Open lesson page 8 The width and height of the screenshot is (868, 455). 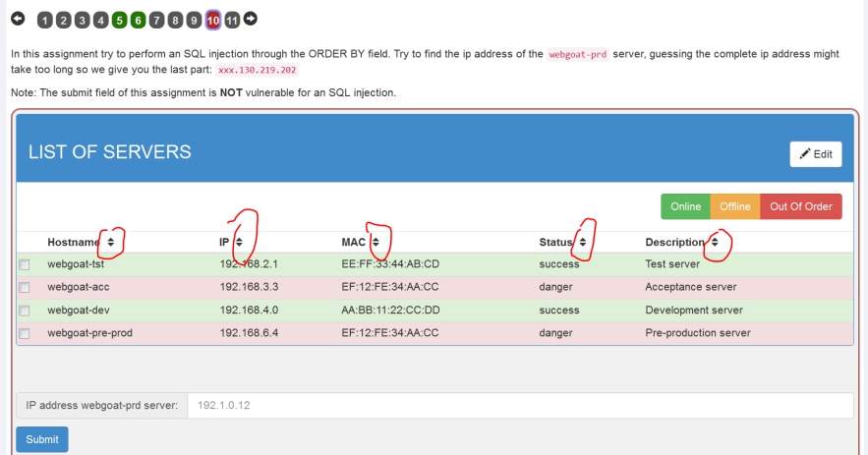176,21
